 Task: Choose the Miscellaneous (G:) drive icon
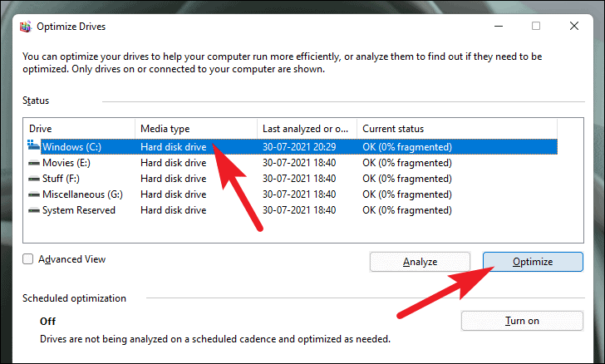34,194
